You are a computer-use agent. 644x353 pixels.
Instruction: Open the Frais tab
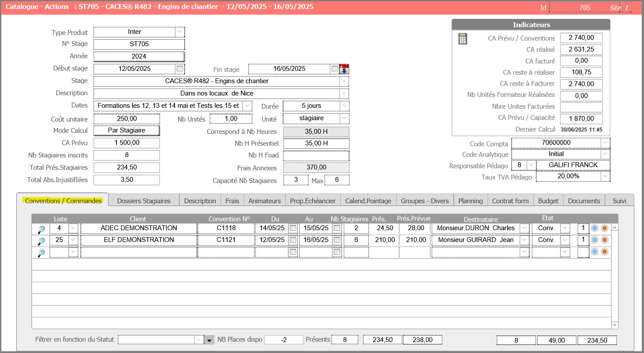(x=233, y=201)
